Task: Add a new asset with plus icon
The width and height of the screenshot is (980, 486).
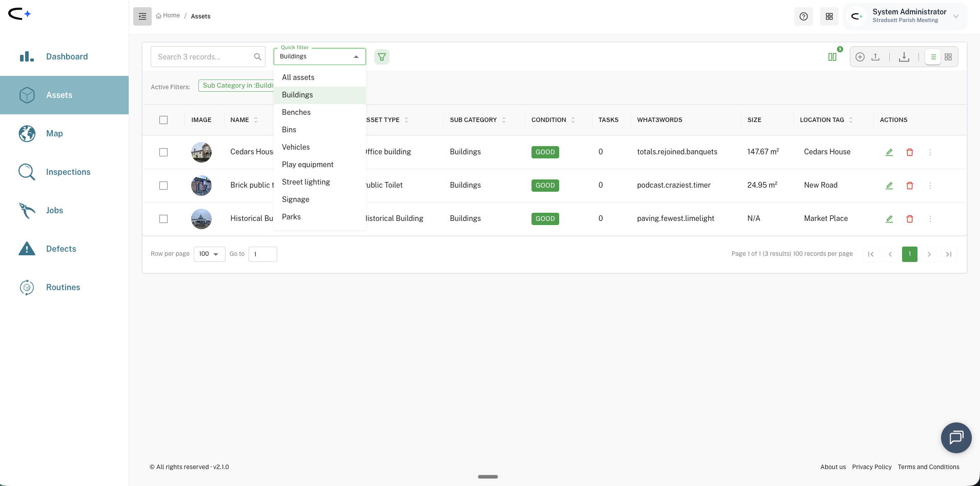Action: [860, 57]
